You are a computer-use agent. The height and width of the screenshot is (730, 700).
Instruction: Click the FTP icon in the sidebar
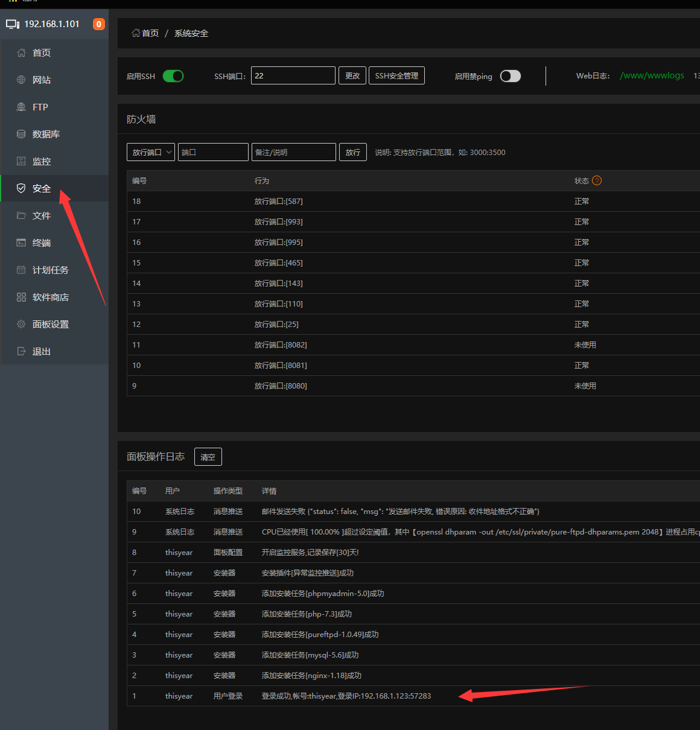[x=21, y=107]
